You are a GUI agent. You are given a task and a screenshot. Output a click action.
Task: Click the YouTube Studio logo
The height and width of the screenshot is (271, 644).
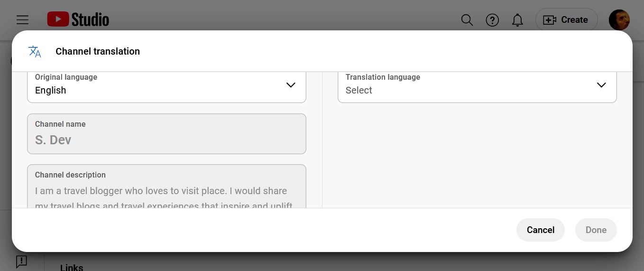pyautogui.click(x=78, y=20)
